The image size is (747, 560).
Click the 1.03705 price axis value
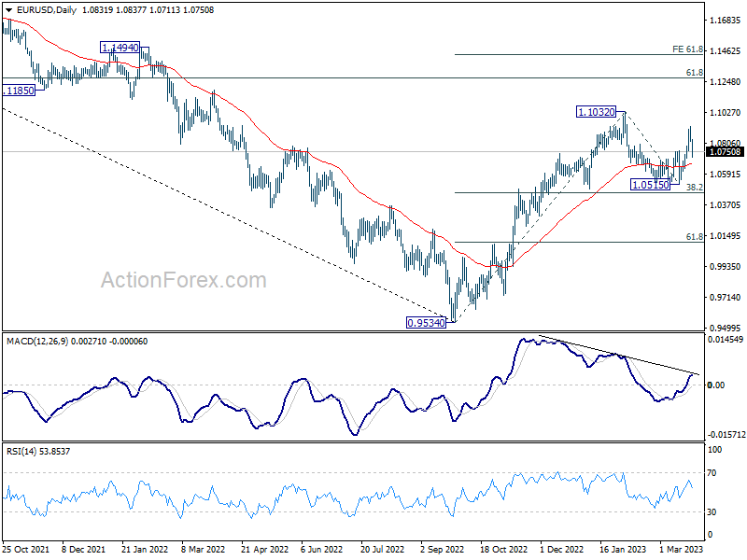pos(726,204)
